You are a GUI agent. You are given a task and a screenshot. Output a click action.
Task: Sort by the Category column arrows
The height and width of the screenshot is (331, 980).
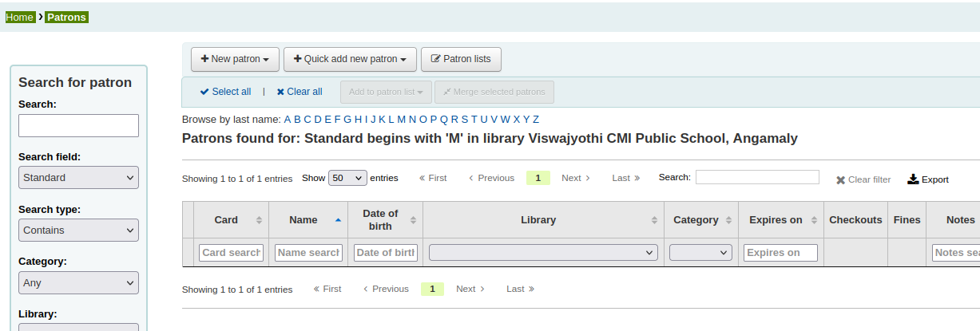pyautogui.click(x=728, y=220)
